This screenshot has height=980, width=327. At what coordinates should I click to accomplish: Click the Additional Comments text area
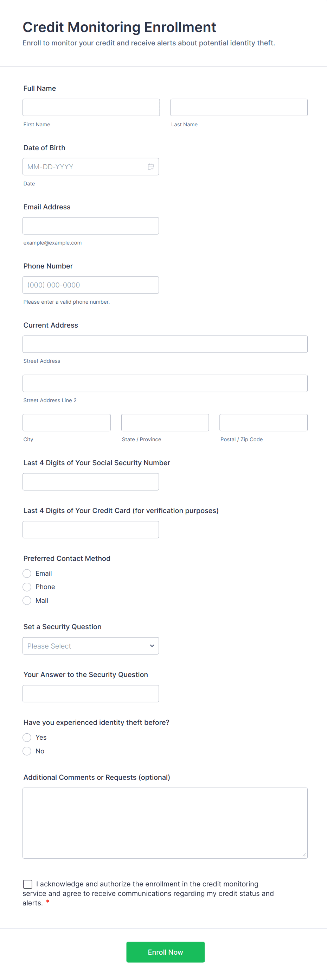pos(165,822)
